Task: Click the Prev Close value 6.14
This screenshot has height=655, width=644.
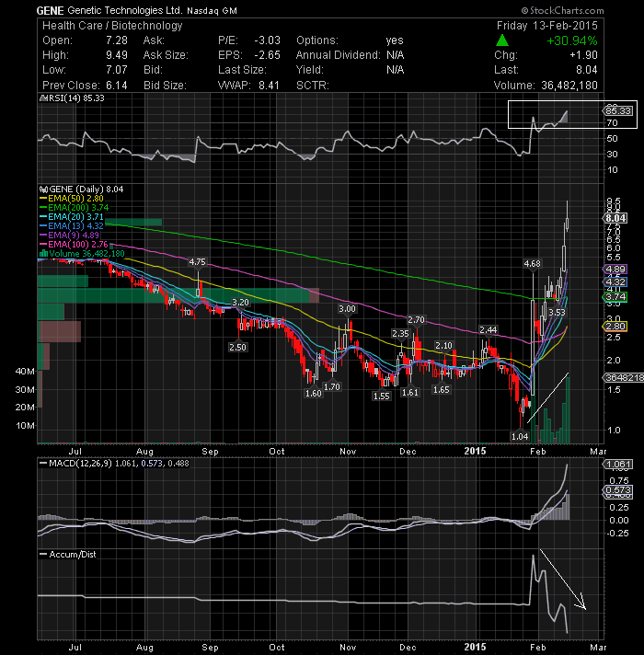Action: click(x=117, y=86)
